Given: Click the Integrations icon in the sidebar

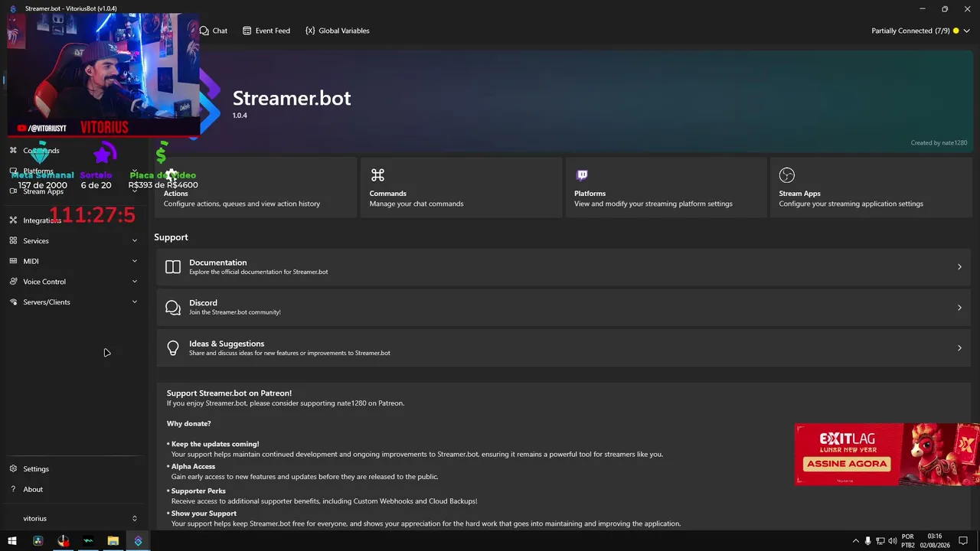Looking at the screenshot, I should [13, 220].
